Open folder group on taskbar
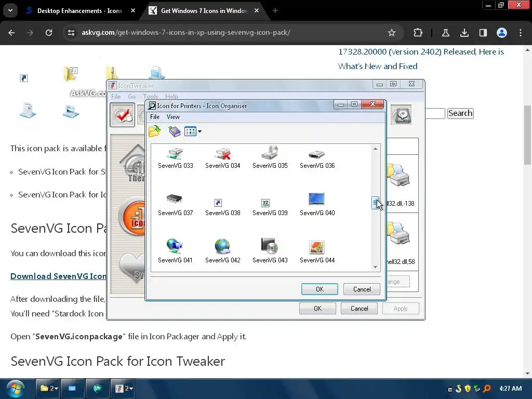Viewport: 532px width, 399px height. click(48, 389)
